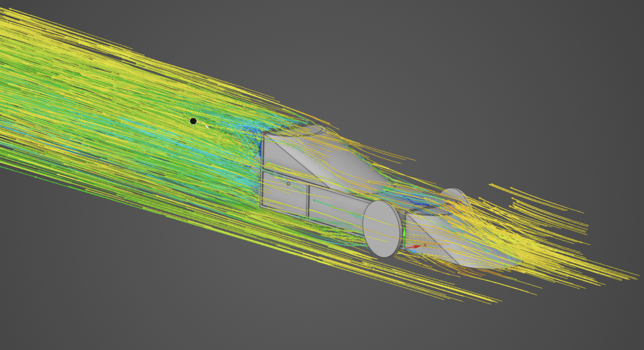Click the small circular hole on the side panel
This screenshot has height=350, width=644.
(x=288, y=184)
